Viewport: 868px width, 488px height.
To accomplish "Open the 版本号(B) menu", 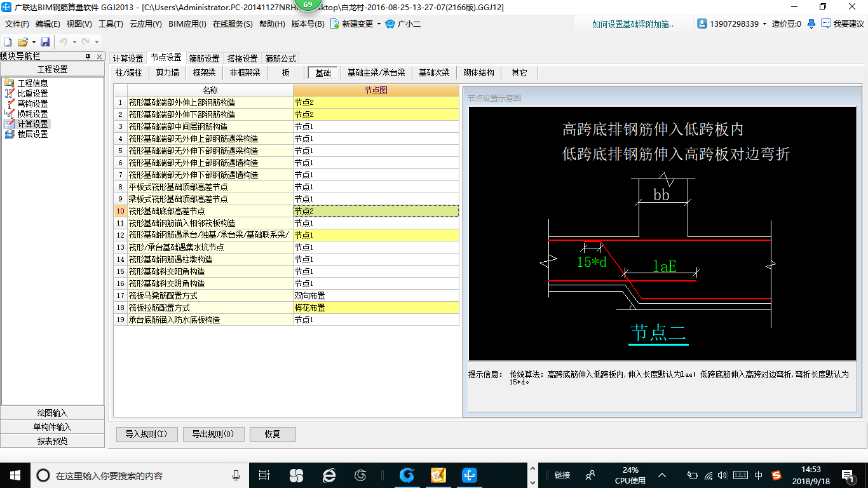I will (x=308, y=24).
